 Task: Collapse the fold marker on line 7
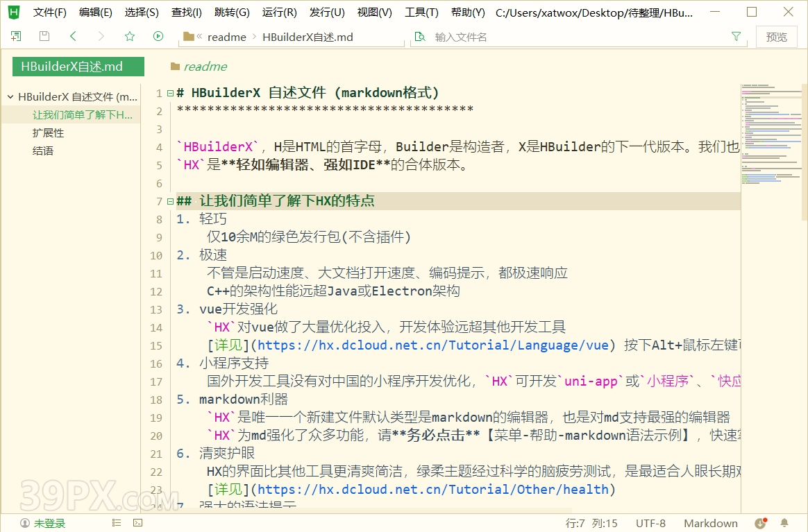click(170, 201)
